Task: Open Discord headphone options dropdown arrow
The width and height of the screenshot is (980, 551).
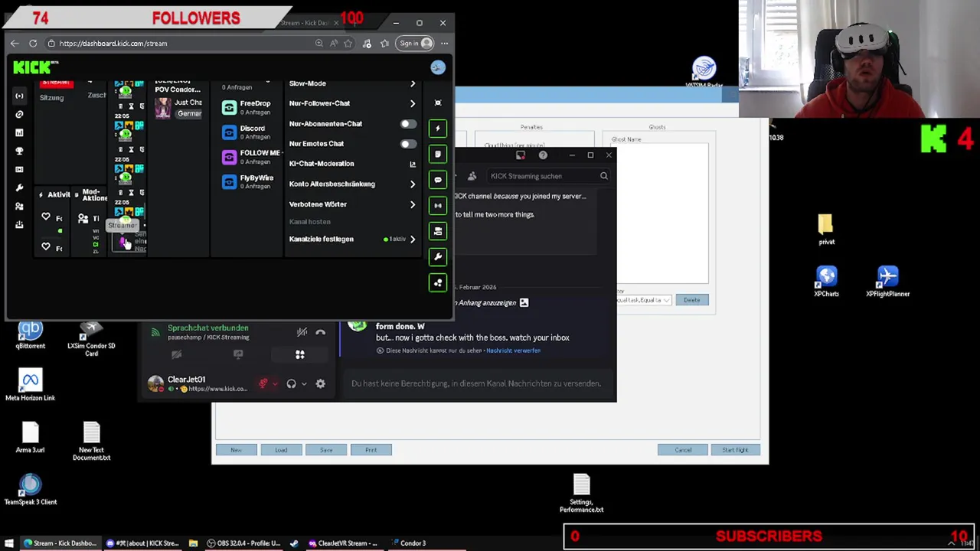Action: [304, 383]
